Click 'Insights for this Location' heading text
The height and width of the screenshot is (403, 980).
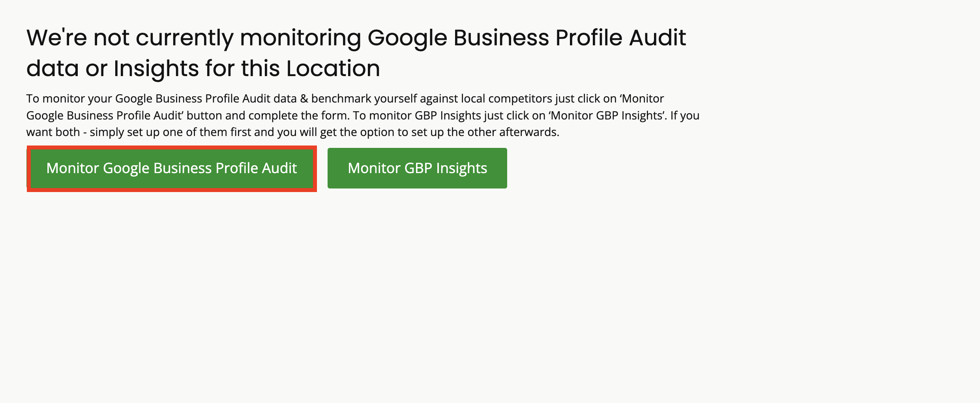[247, 69]
